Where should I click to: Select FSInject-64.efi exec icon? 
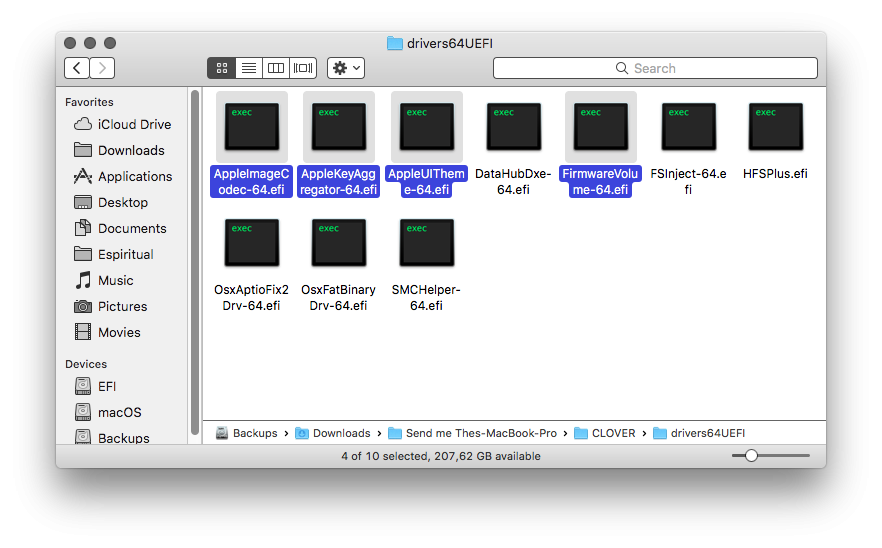coord(688,127)
